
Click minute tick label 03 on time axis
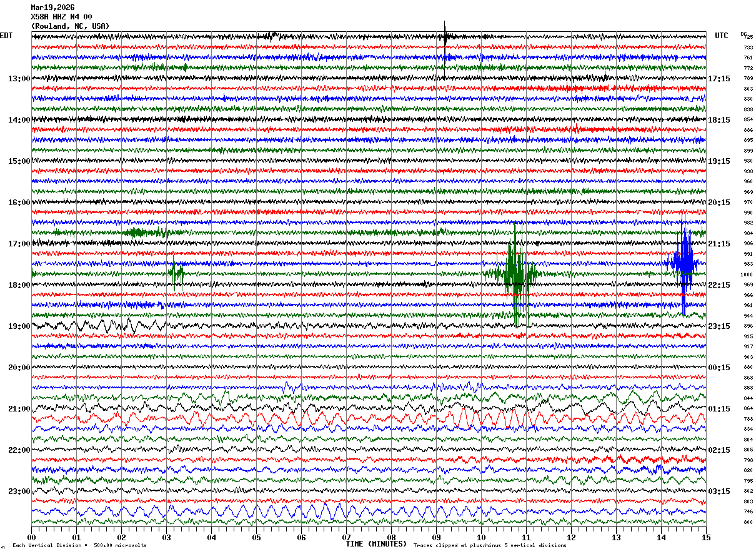click(x=166, y=537)
